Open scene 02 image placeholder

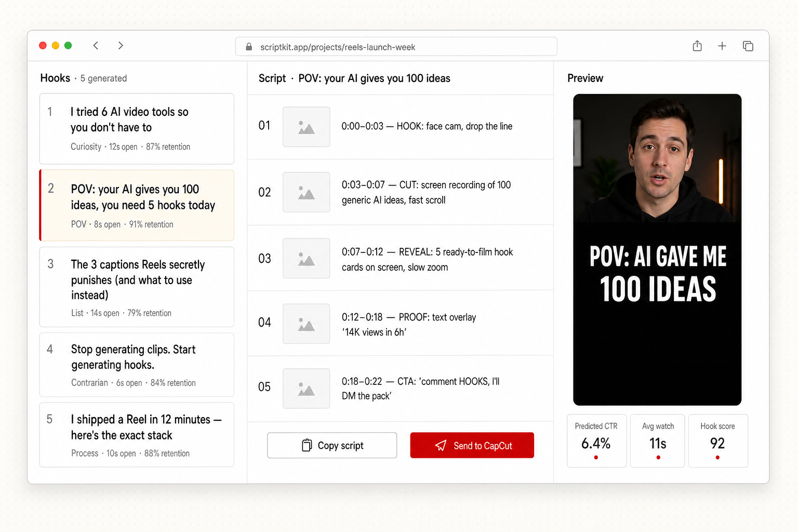(306, 192)
